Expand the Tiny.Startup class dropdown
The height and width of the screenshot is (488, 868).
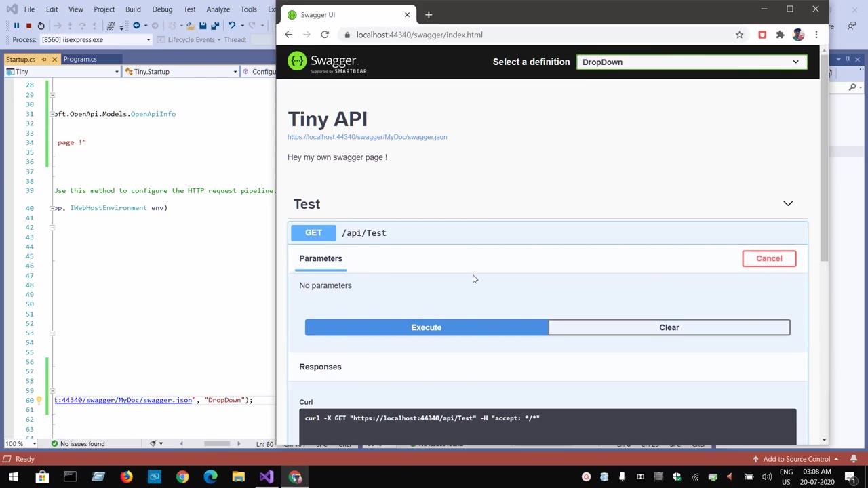click(x=235, y=72)
